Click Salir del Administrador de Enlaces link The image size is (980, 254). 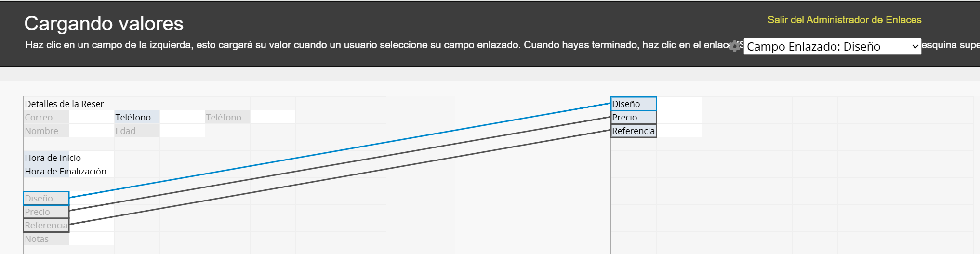click(x=844, y=20)
